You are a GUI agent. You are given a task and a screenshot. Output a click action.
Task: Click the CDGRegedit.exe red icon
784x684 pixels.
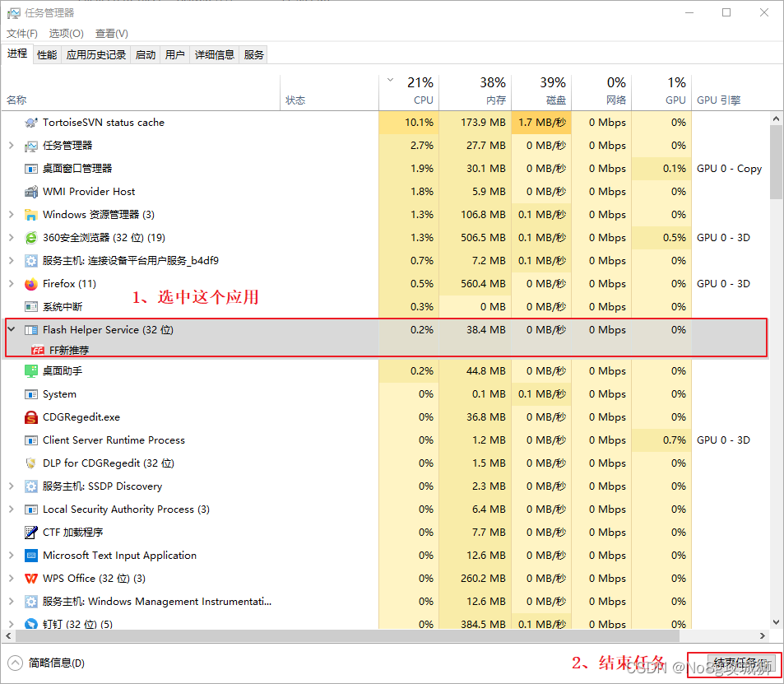pos(31,416)
